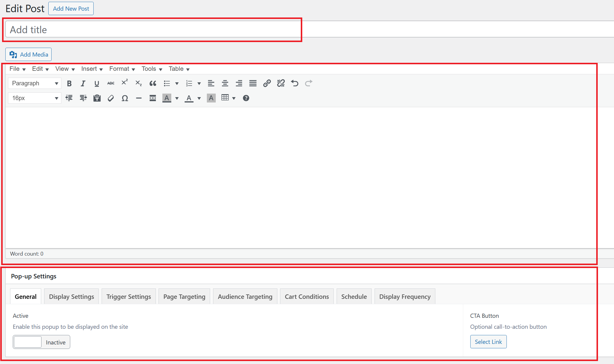Switch to Display Frequency tab
Viewport: 614px width, 364px height.
click(405, 296)
